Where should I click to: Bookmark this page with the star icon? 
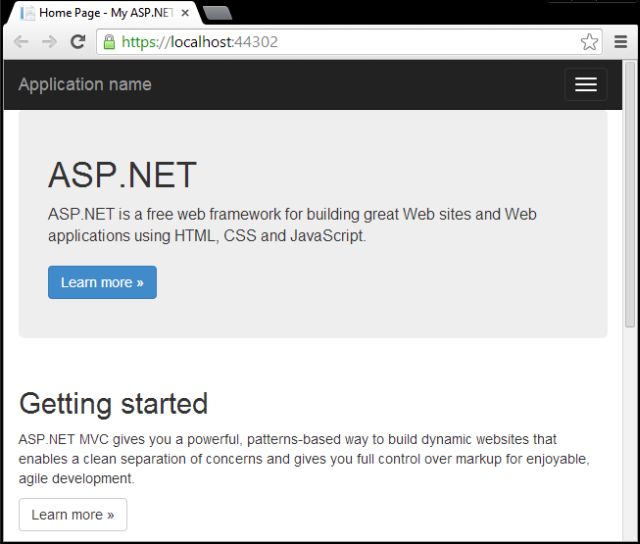(589, 42)
